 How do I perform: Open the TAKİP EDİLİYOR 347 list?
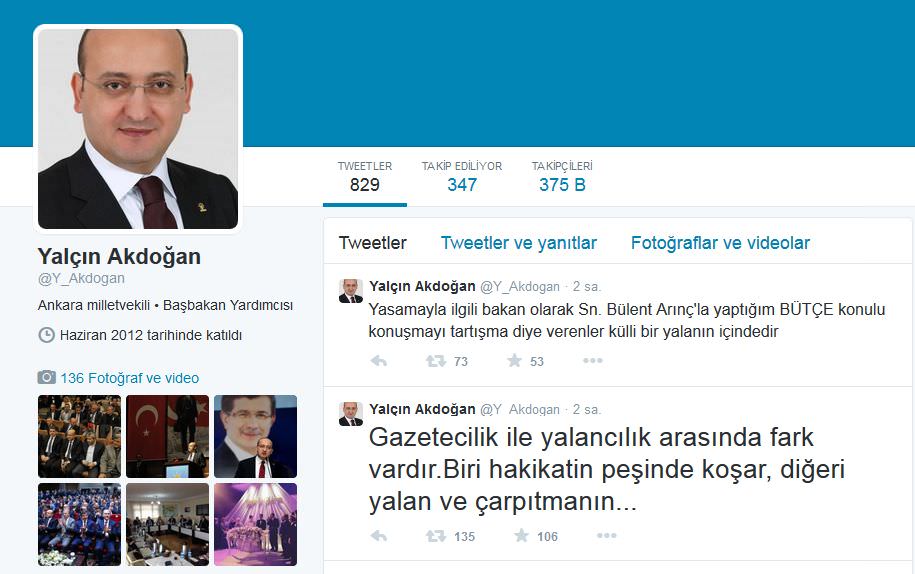(x=462, y=177)
